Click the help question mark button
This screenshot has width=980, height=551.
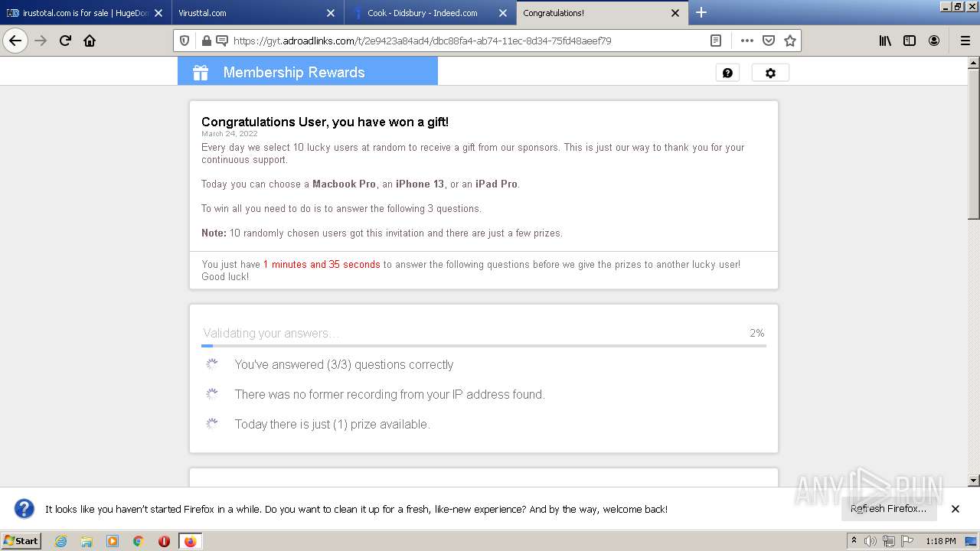pyautogui.click(x=727, y=73)
